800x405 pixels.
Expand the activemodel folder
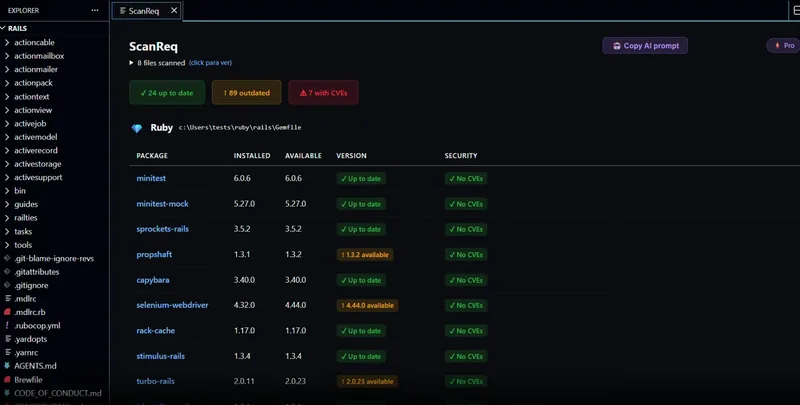point(35,137)
